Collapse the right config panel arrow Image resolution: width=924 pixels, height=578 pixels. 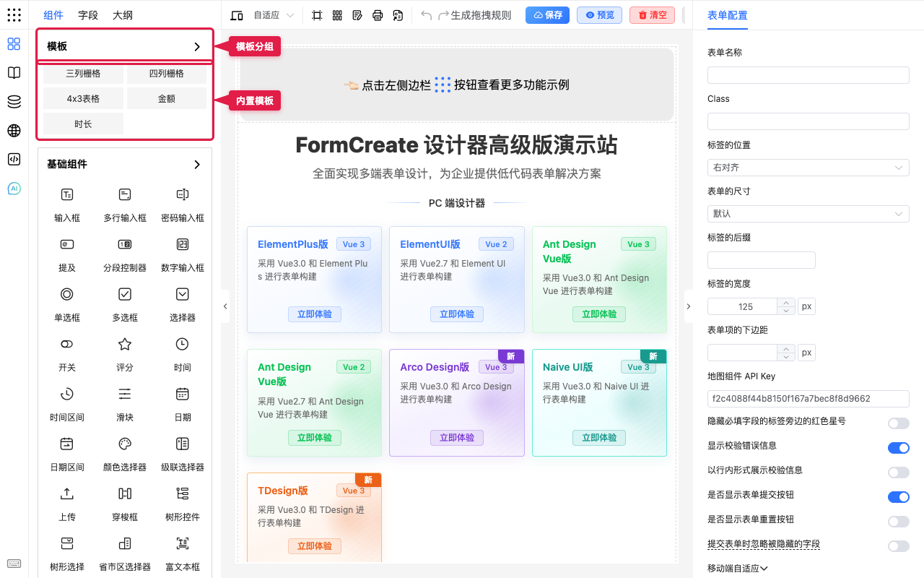tap(688, 306)
